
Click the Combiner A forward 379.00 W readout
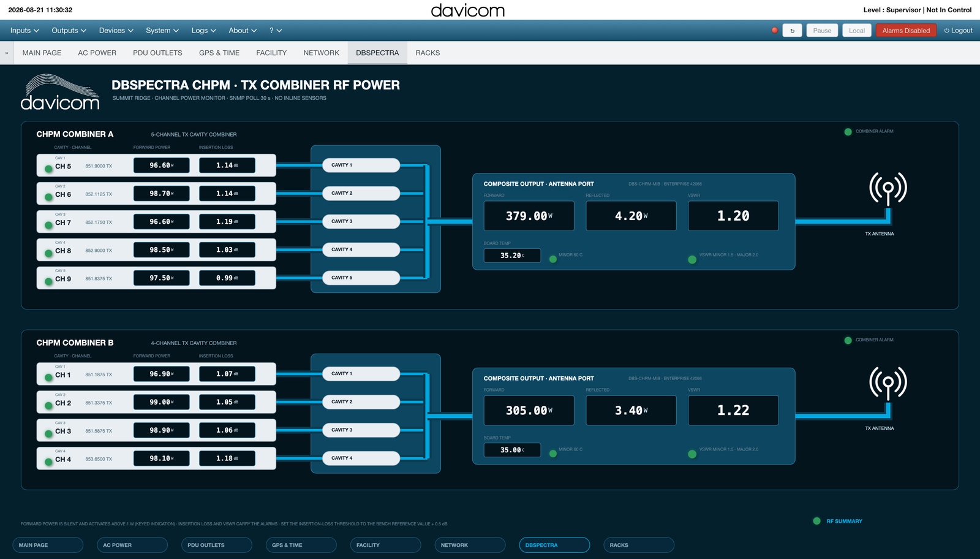pyautogui.click(x=529, y=216)
